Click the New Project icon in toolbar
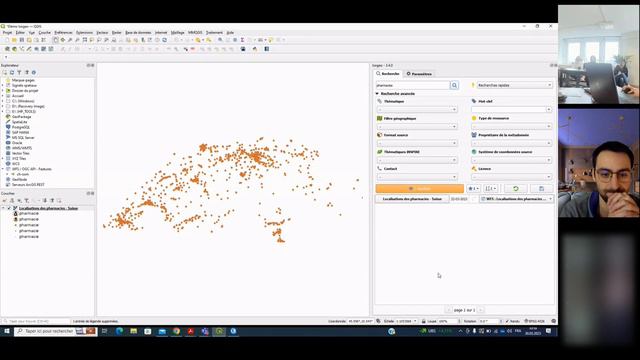The height and width of the screenshot is (360, 640). [7, 40]
